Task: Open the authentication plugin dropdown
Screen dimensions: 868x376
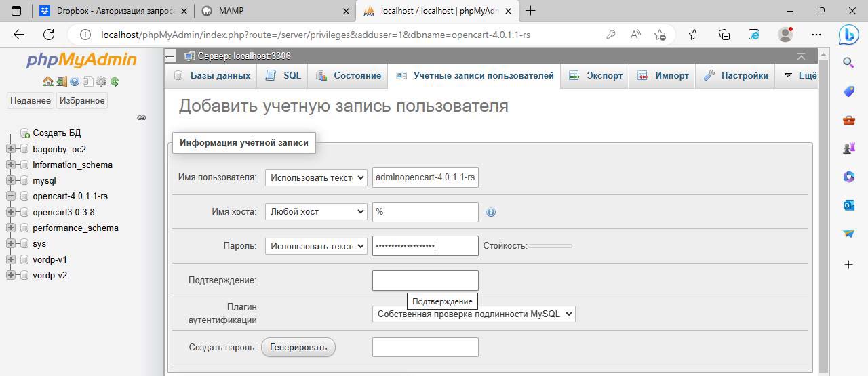Action: pyautogui.click(x=473, y=314)
